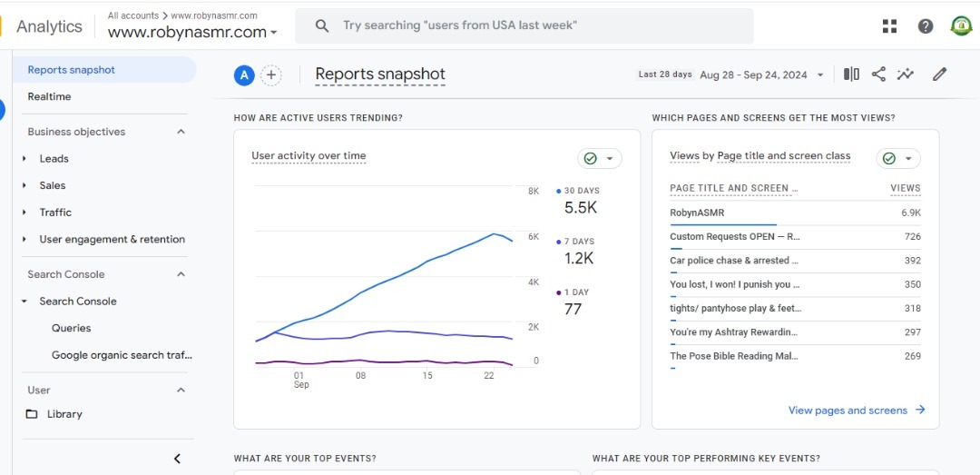Open the date range dropdown

tap(760, 74)
